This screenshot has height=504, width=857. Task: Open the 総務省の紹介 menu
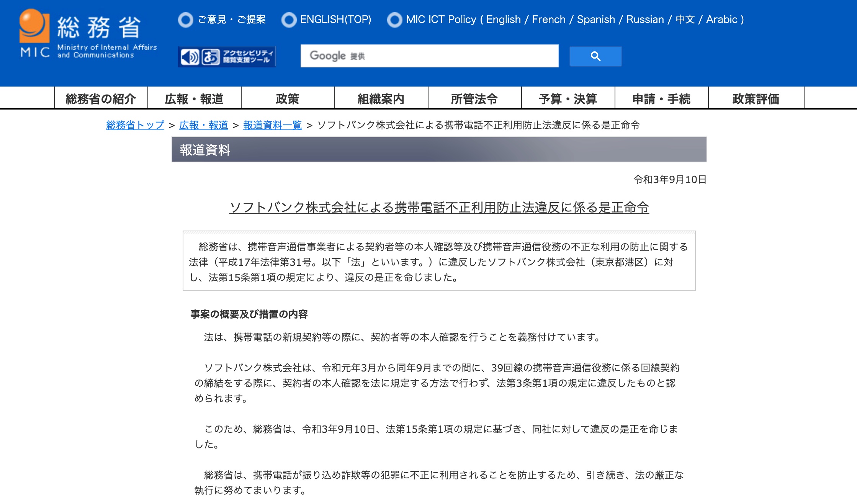coord(101,99)
